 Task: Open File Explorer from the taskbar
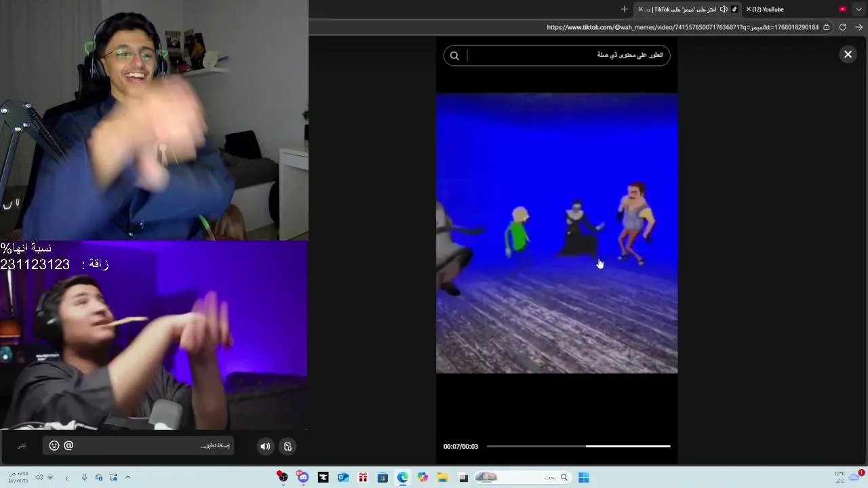(x=442, y=477)
